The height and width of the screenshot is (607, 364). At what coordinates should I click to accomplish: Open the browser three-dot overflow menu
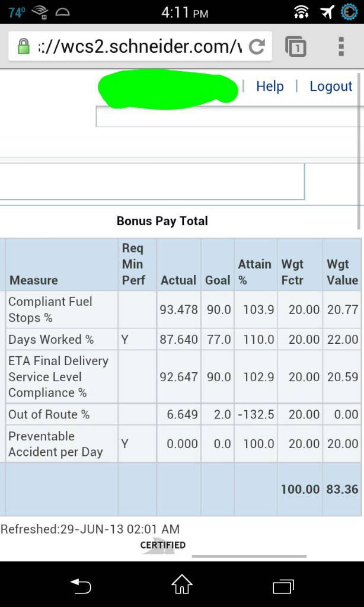[x=341, y=46]
